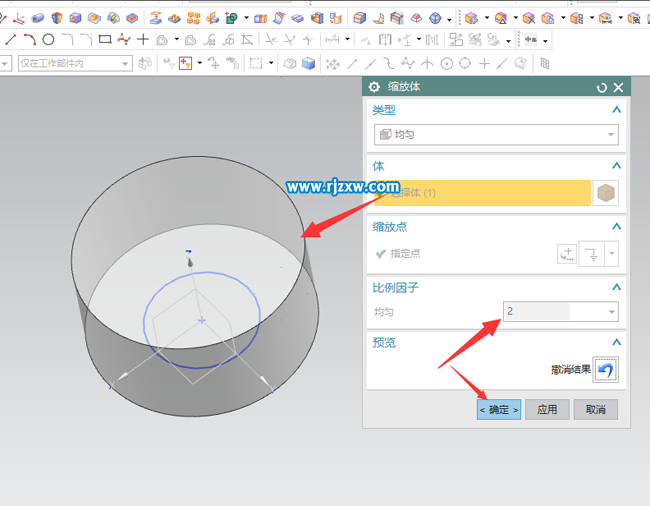
Task: Reset the 缩放体 dialog with reset icon
Action: coord(601,87)
